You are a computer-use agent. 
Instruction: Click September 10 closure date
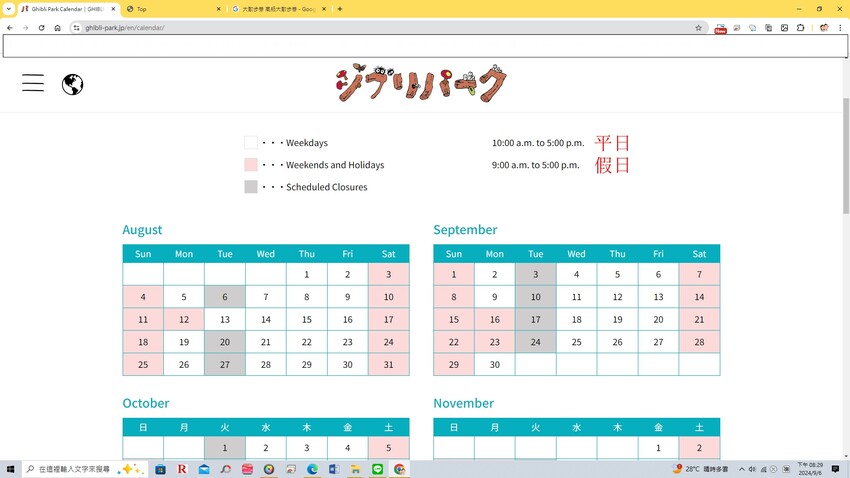click(x=536, y=297)
